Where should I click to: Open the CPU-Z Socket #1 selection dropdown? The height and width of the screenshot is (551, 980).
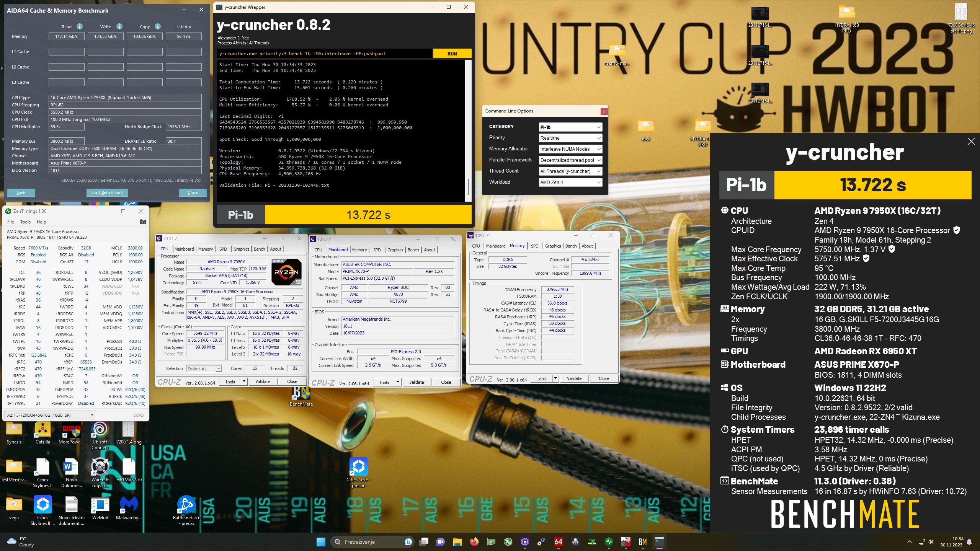click(204, 368)
